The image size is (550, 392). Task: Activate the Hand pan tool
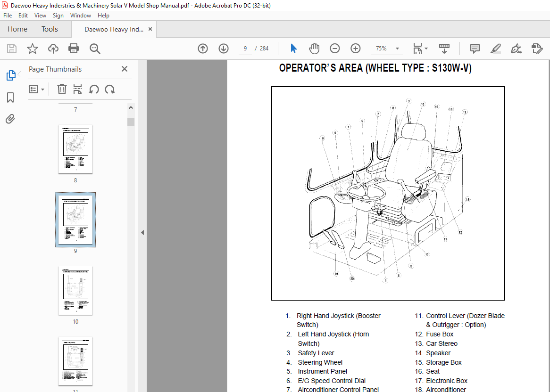tap(314, 49)
